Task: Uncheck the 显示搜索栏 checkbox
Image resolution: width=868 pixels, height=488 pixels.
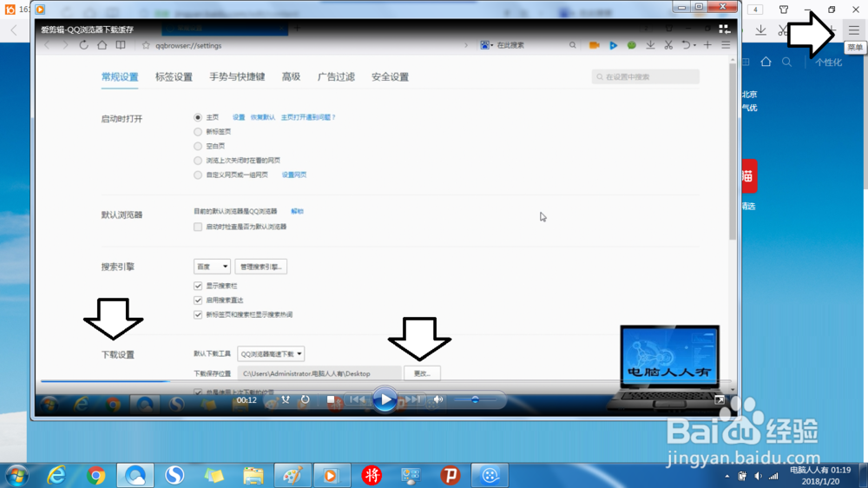Action: point(198,286)
